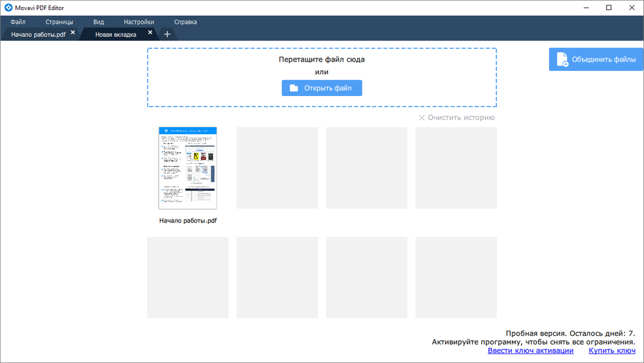Open the Начало работы.pdf thumbnail preview

[x=188, y=168]
